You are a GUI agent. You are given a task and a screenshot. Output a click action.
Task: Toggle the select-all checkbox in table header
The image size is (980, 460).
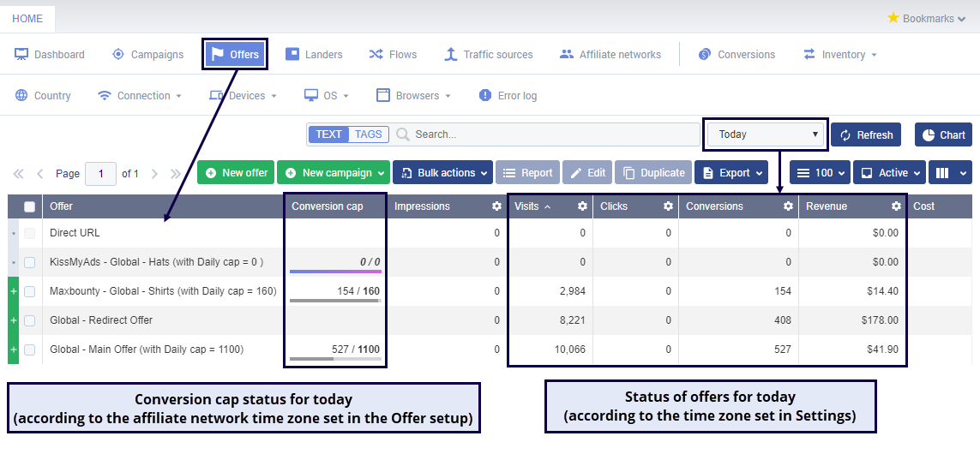[x=30, y=206]
